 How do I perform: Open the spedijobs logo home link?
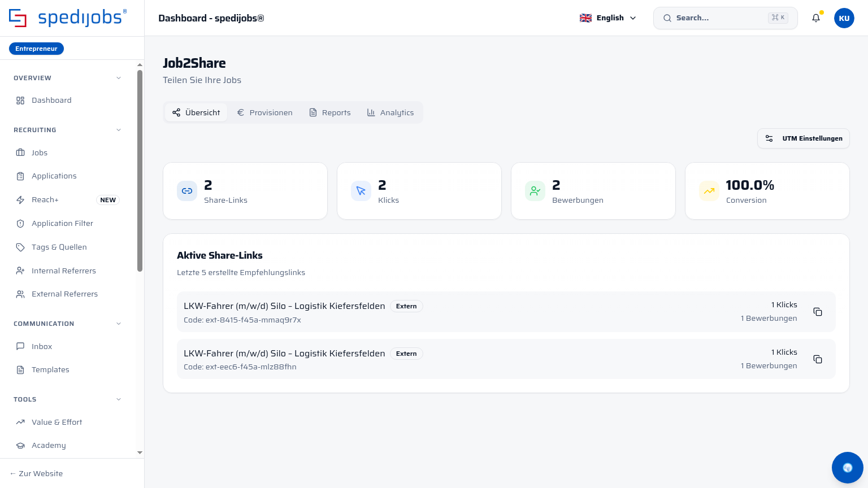68,18
